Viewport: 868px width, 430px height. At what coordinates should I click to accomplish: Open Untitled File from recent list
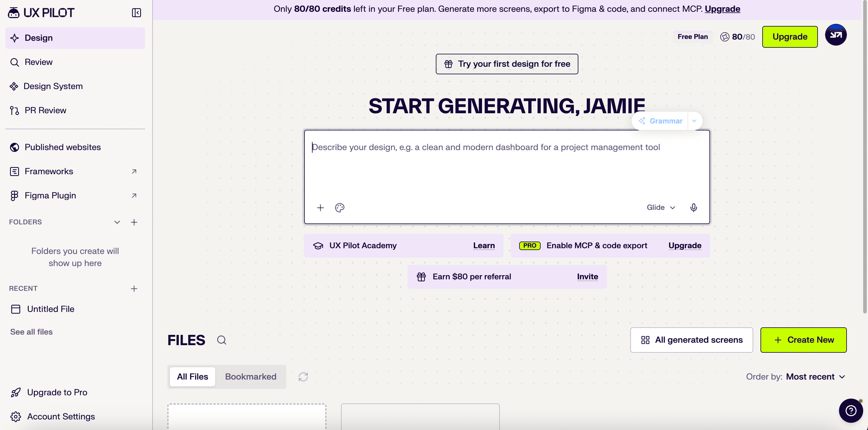click(75, 309)
